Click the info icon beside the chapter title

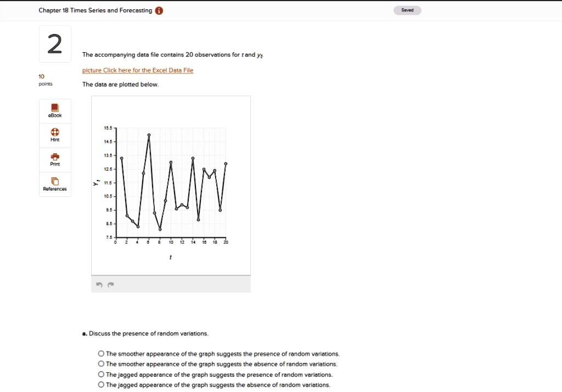(x=158, y=10)
